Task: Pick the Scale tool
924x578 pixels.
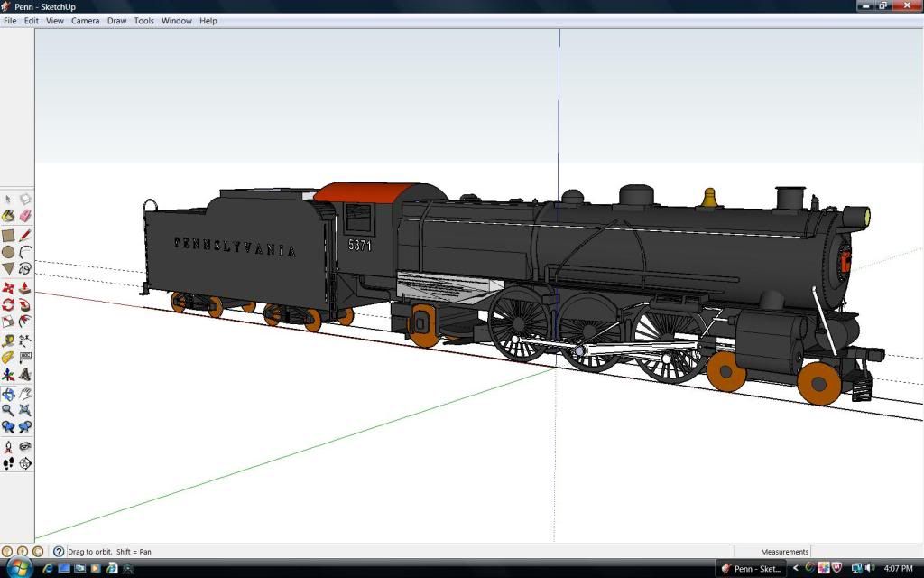Action: (x=7, y=322)
